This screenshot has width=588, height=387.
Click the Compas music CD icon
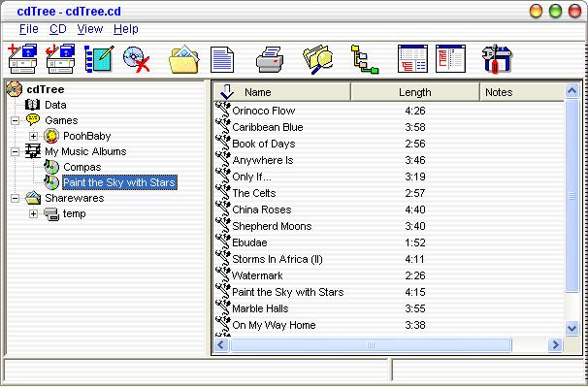[51, 167]
